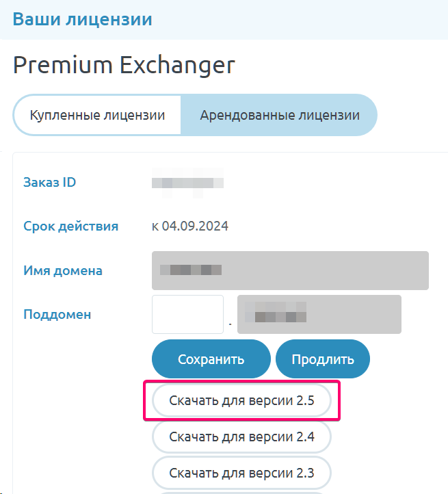Screen dimensions: 448x494
Task: Click the Имя домена label
Action: pyautogui.click(x=63, y=270)
